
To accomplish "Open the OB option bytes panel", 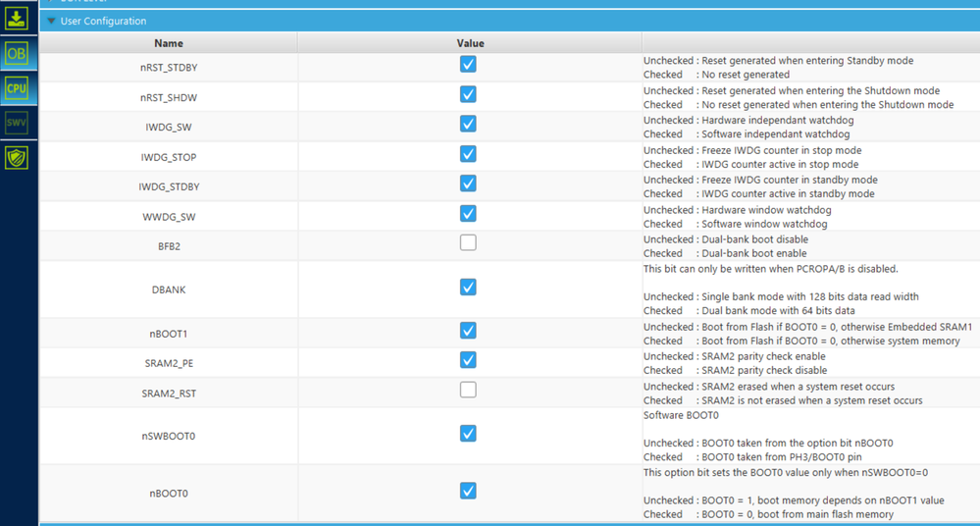I will click(x=17, y=54).
